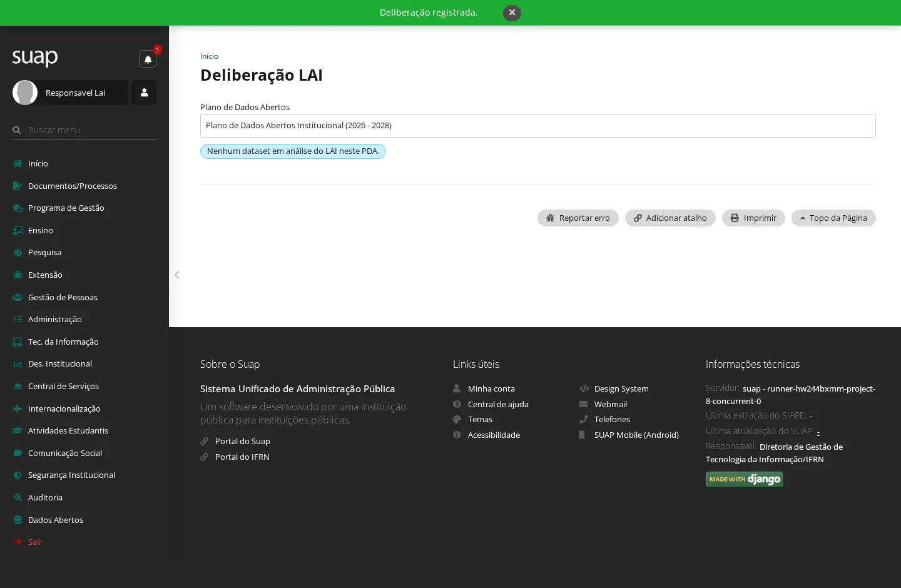Click the Segurança Institucional shield icon

(18, 475)
